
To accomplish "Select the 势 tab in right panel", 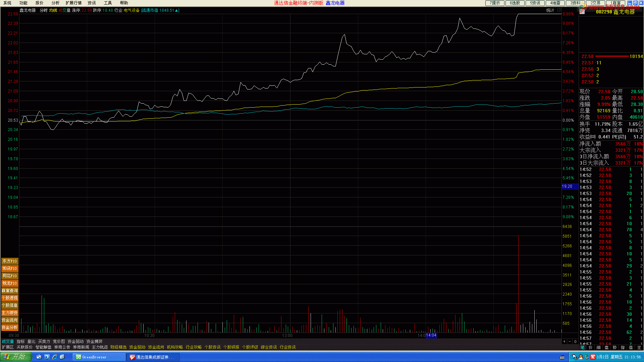I will pyautogui.click(x=615, y=348).
